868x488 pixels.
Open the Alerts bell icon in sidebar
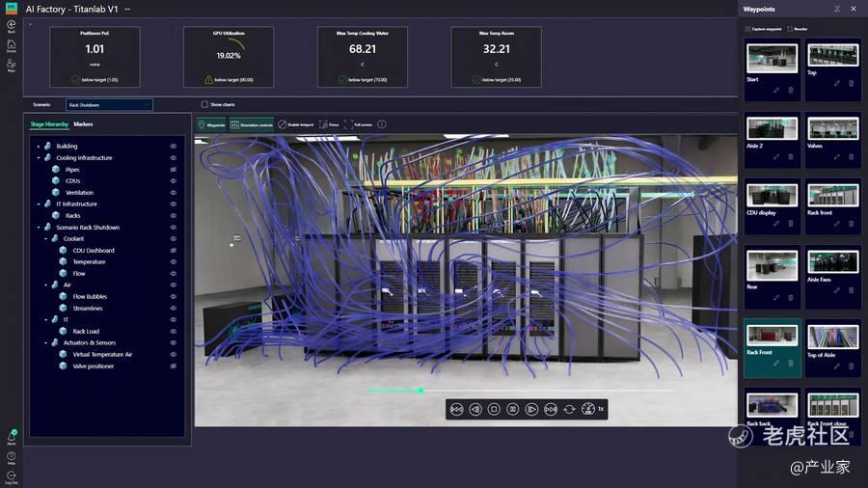tap(11, 437)
